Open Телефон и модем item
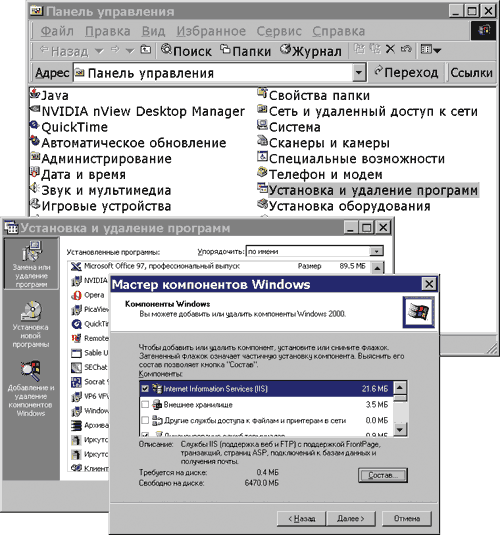This screenshot has width=500, height=535. click(320, 174)
